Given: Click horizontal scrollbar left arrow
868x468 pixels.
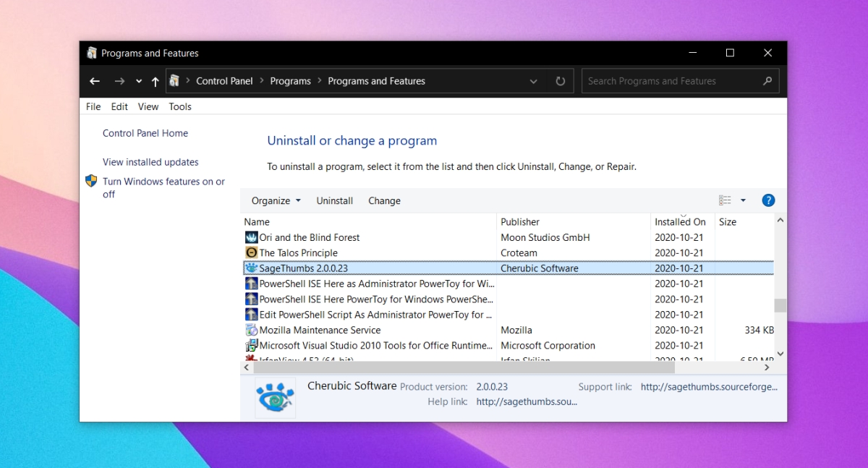Looking at the screenshot, I should pos(247,367).
